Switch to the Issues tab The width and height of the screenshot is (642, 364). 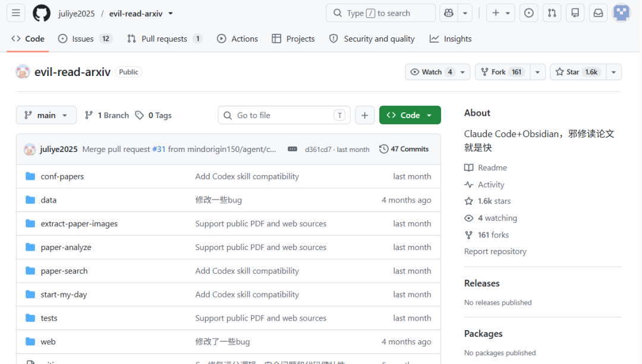[x=85, y=39]
